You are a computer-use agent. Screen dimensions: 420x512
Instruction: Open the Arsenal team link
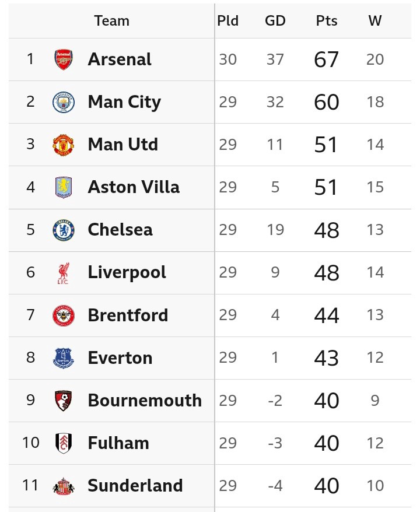[x=120, y=59]
